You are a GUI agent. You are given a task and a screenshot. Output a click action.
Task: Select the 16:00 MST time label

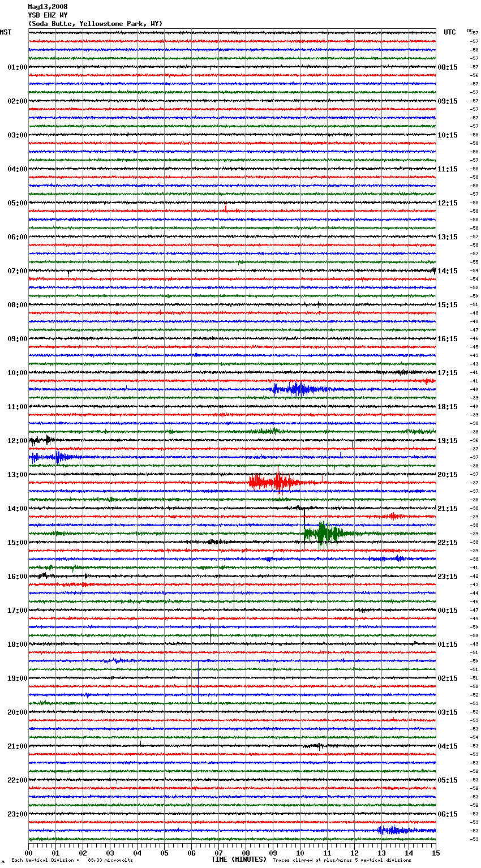(17, 577)
